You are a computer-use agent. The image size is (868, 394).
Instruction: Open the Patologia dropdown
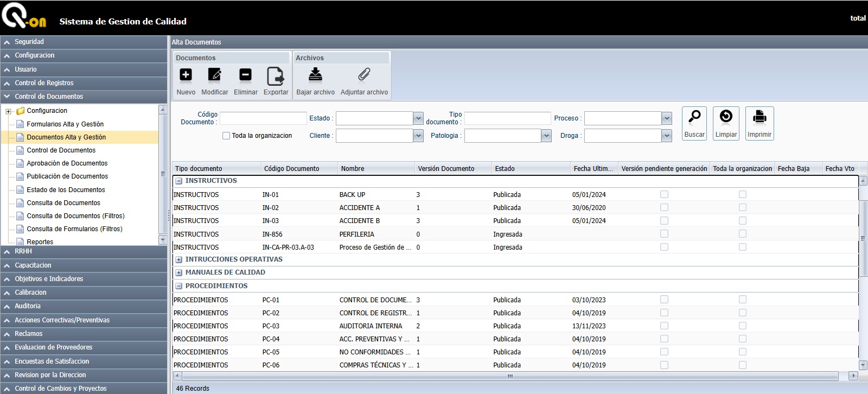[x=546, y=136]
